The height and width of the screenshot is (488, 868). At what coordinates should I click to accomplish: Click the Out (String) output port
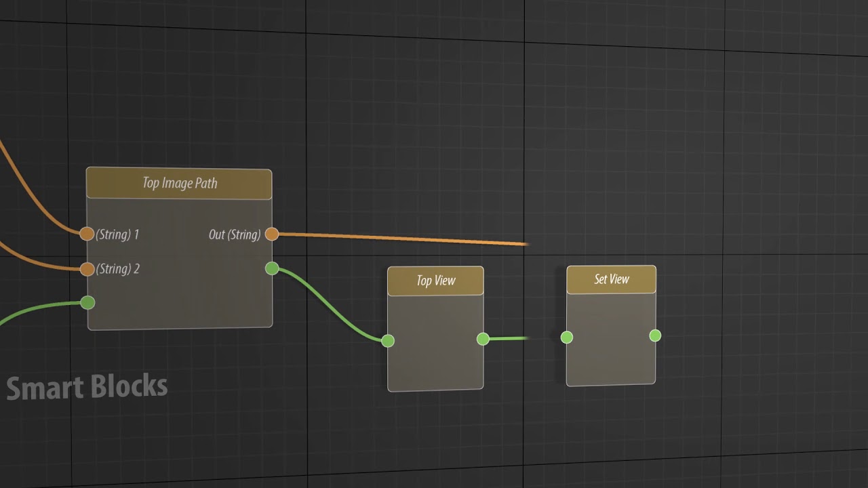click(x=272, y=235)
